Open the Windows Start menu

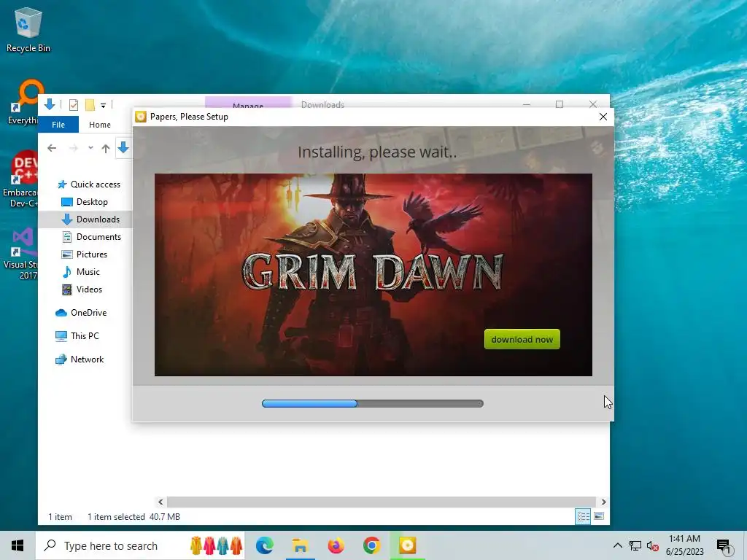pyautogui.click(x=18, y=545)
